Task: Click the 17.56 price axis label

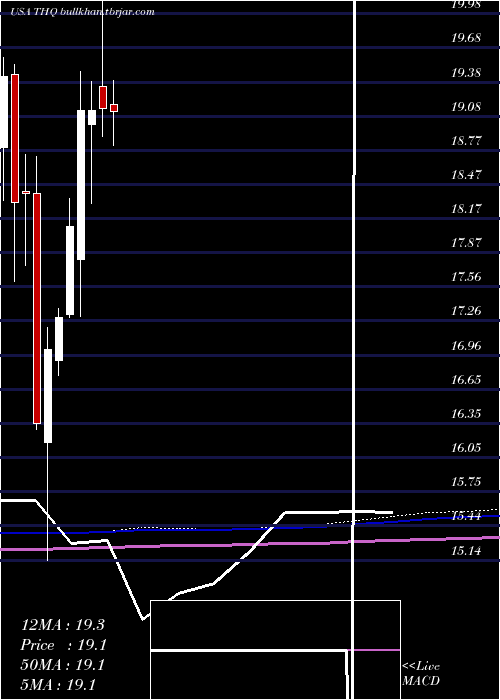Action: [466, 276]
